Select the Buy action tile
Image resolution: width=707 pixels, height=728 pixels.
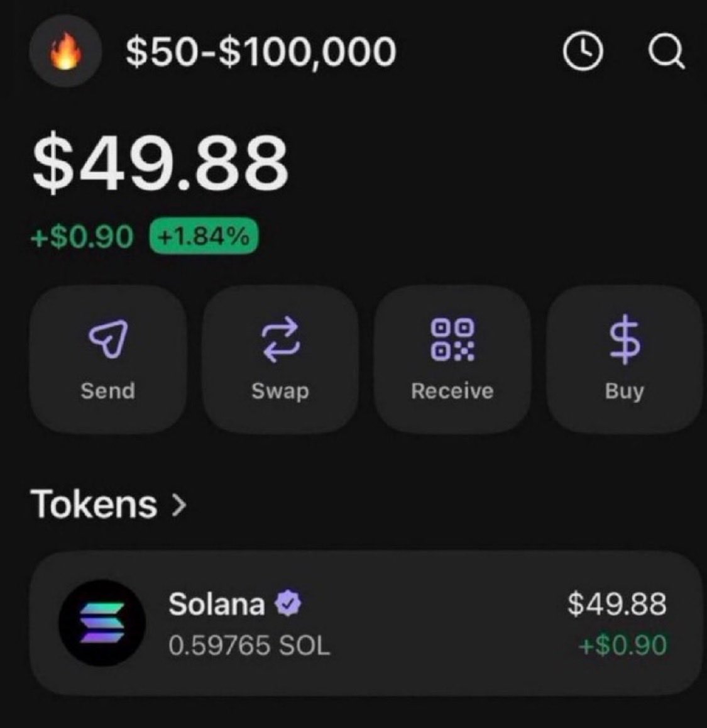625,360
